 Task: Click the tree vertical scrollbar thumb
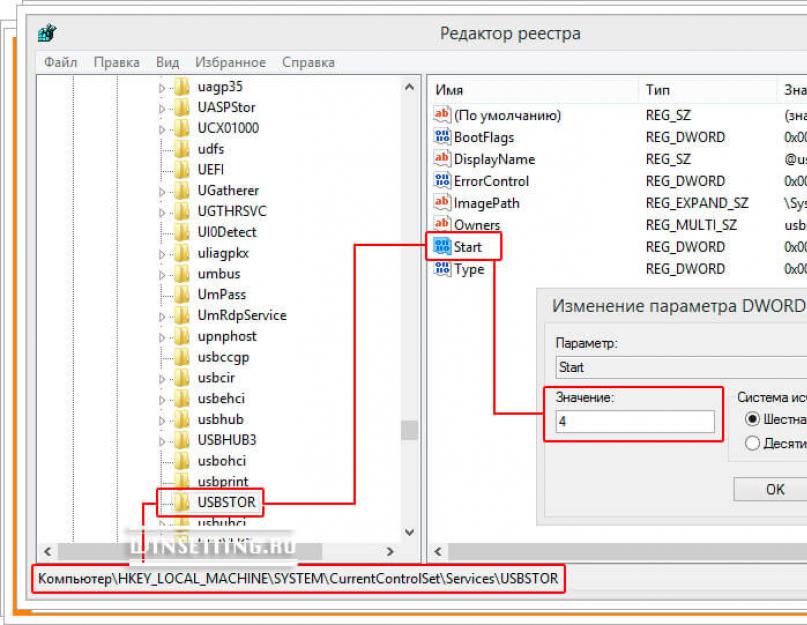click(409, 430)
